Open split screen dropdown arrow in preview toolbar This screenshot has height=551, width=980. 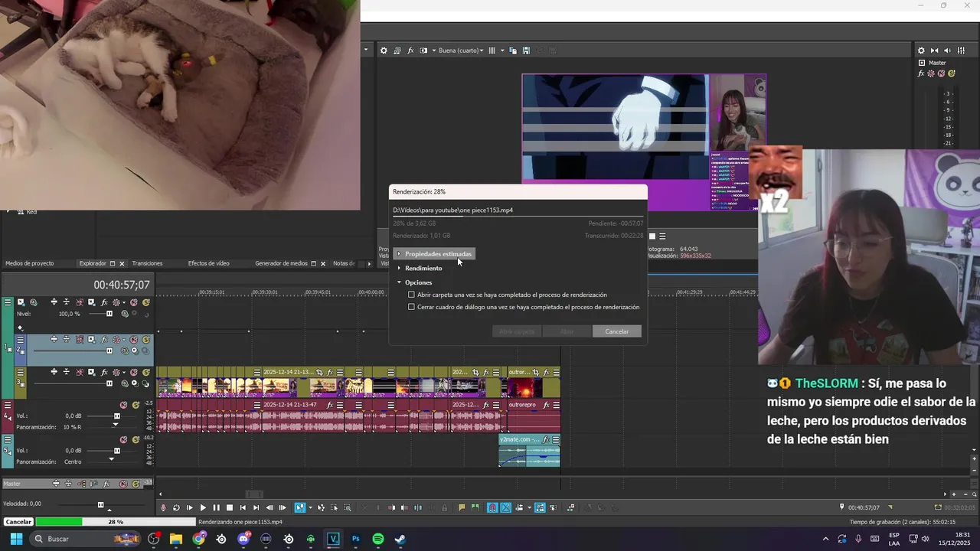433,51
